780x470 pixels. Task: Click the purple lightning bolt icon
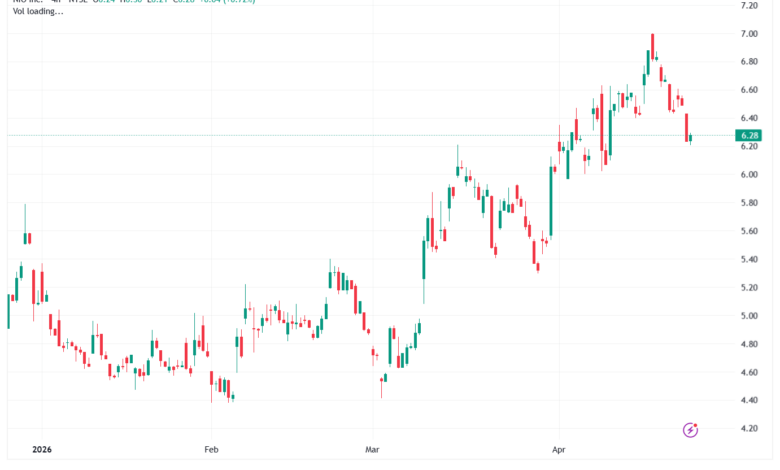click(x=690, y=430)
